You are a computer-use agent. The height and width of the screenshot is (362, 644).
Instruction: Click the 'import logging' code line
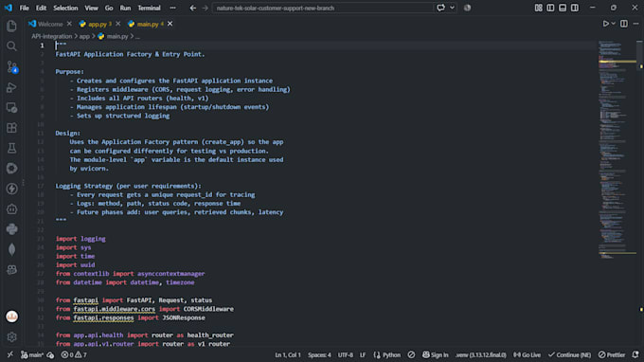click(x=80, y=239)
